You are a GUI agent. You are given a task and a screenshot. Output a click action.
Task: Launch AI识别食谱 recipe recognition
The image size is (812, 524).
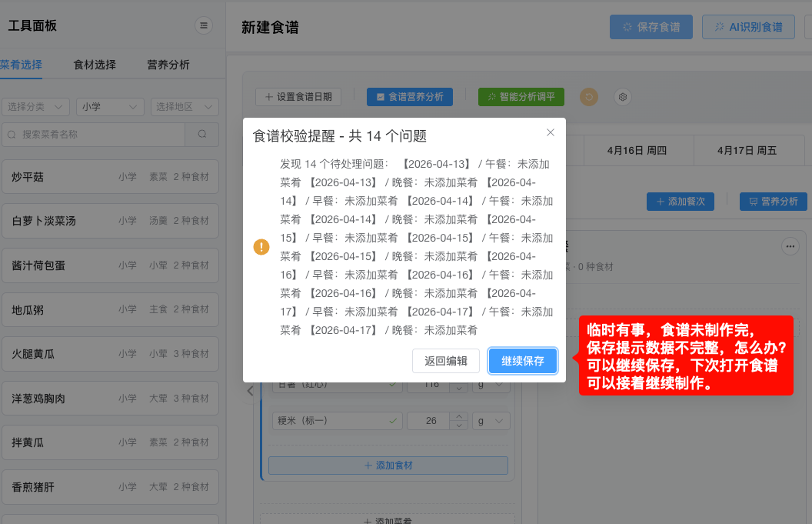click(748, 26)
